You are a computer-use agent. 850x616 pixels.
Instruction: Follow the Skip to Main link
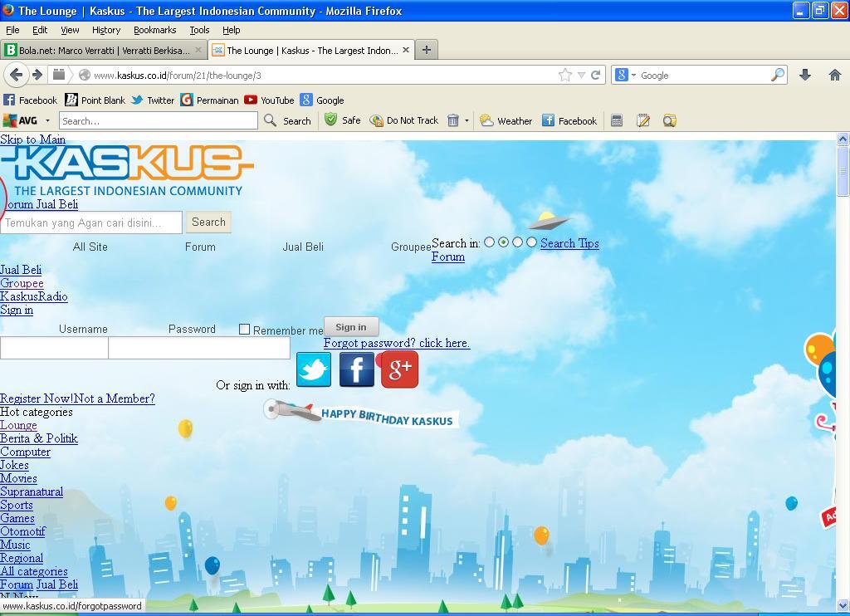(x=32, y=139)
